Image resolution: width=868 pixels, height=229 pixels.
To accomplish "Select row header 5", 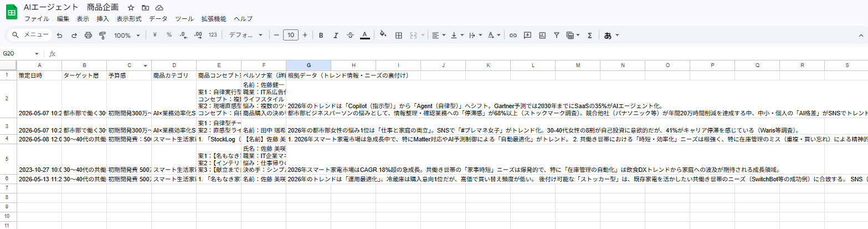I will pos(8,159).
